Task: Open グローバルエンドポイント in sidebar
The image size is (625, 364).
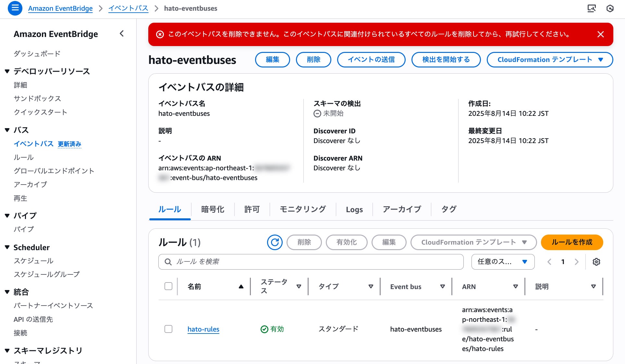Action: (54, 171)
